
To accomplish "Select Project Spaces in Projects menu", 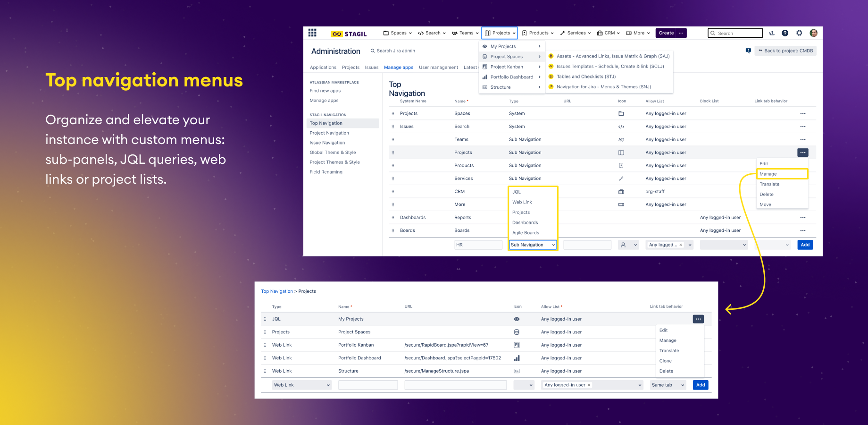I will 512,57.
